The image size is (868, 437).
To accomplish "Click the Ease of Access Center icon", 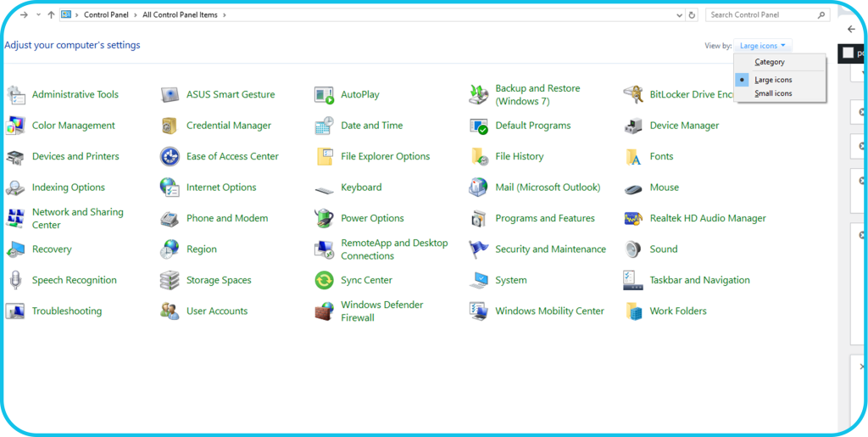I will [x=170, y=157].
